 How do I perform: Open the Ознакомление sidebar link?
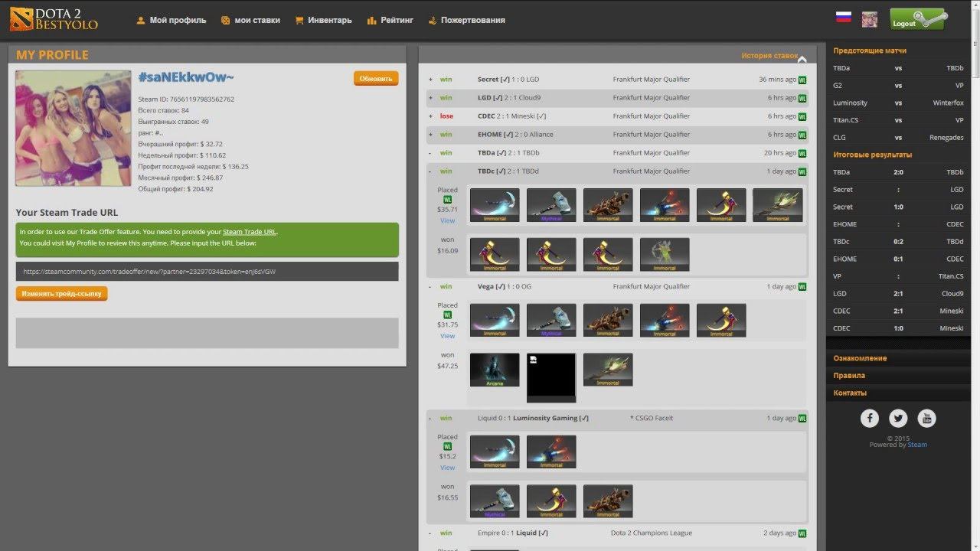click(x=861, y=358)
